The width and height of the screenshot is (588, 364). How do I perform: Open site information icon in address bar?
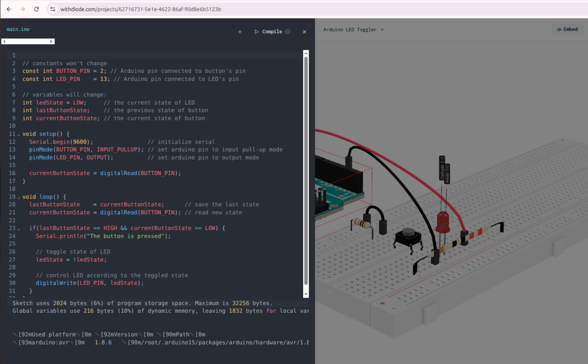click(x=53, y=9)
